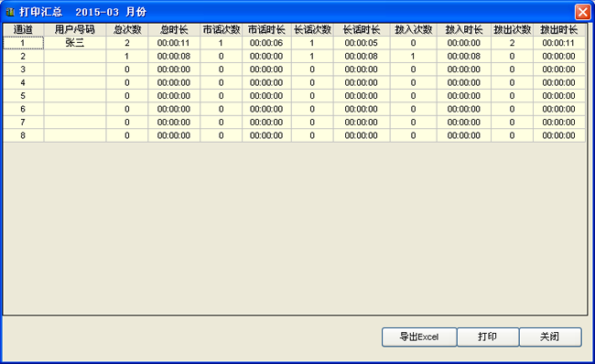Click 拨入次数 value 1 in row 2
This screenshot has width=595, height=364.
413,56
